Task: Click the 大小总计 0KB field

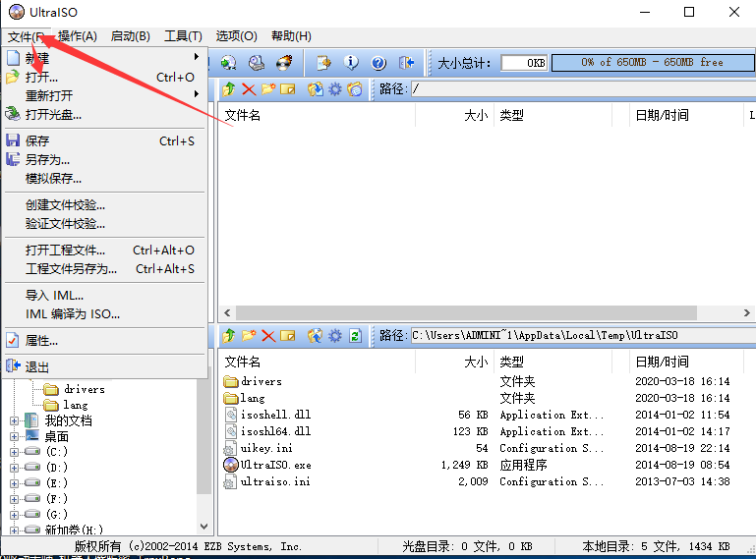Action: pos(525,63)
